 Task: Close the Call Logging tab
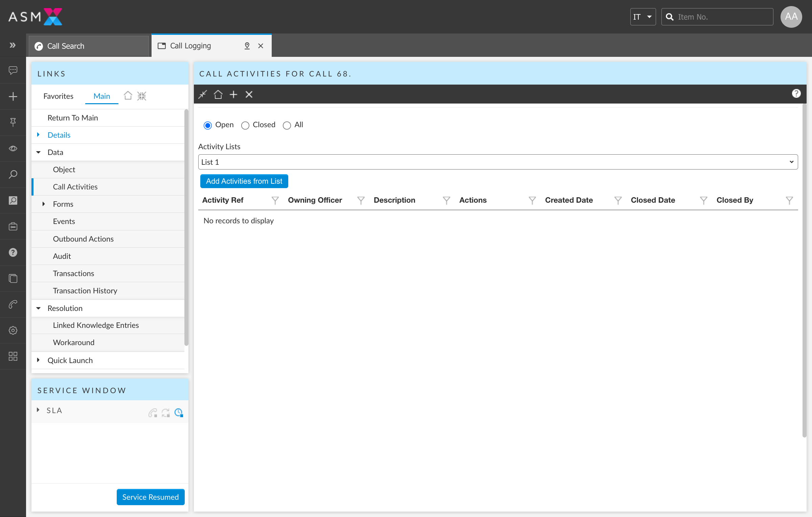(x=261, y=46)
